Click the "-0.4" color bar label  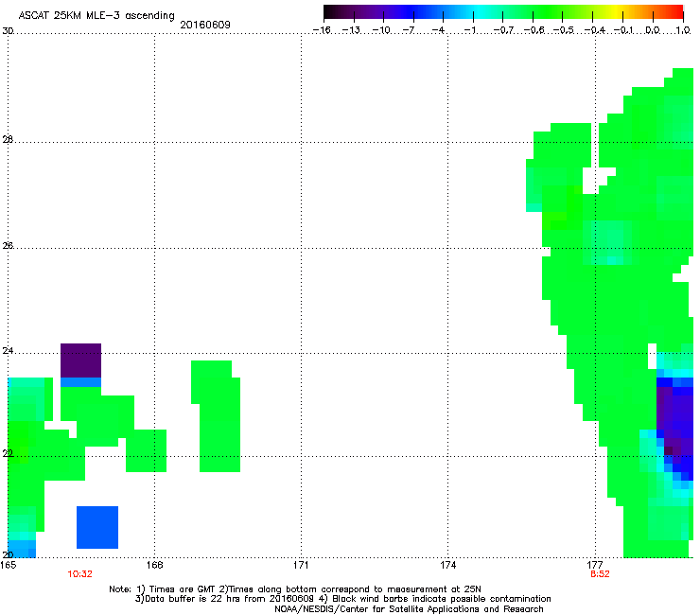594,30
